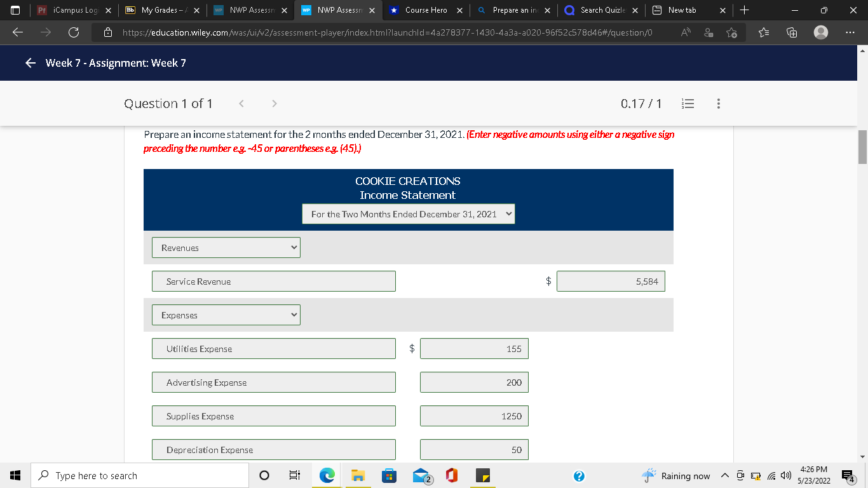Open the Expenses label dropdown
Image resolution: width=868 pixels, height=488 pixels.
(226, 315)
